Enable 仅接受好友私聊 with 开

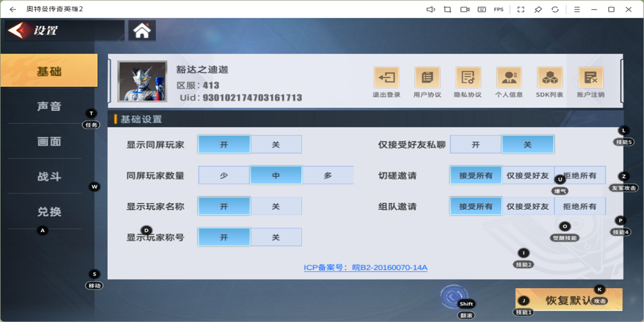pyautogui.click(x=475, y=144)
